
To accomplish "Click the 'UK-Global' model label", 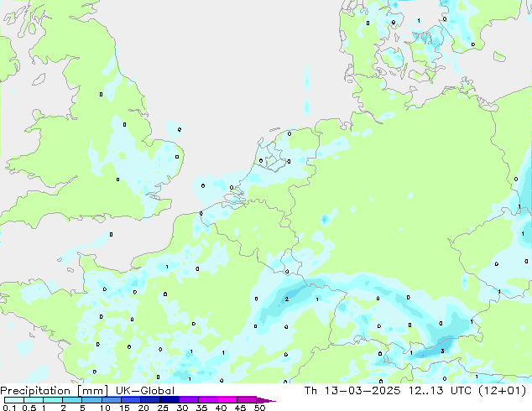I will (x=145, y=391).
